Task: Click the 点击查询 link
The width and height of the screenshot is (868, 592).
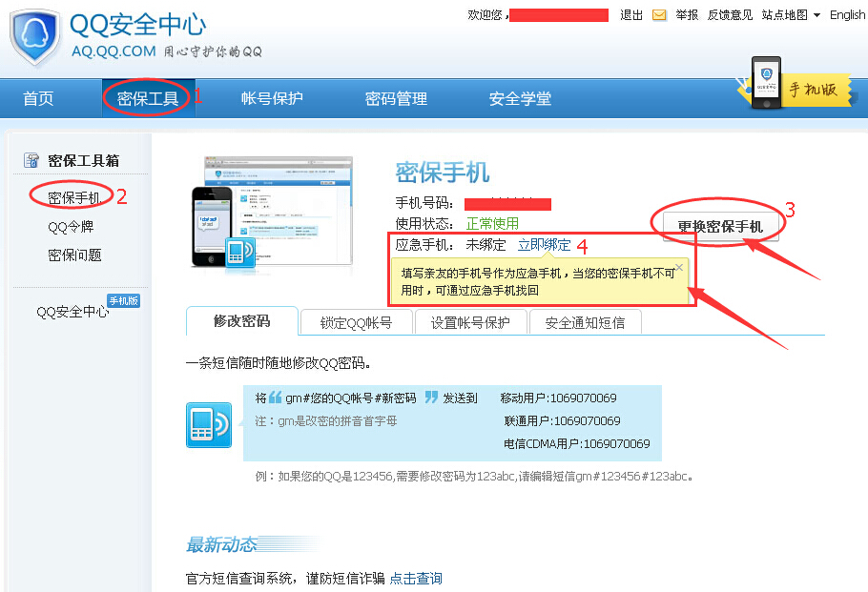Action: pos(416,578)
